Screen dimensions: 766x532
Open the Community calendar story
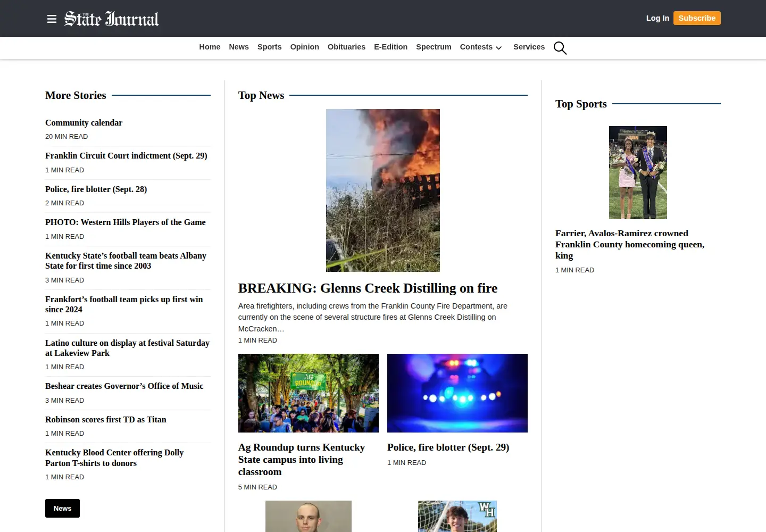(84, 123)
